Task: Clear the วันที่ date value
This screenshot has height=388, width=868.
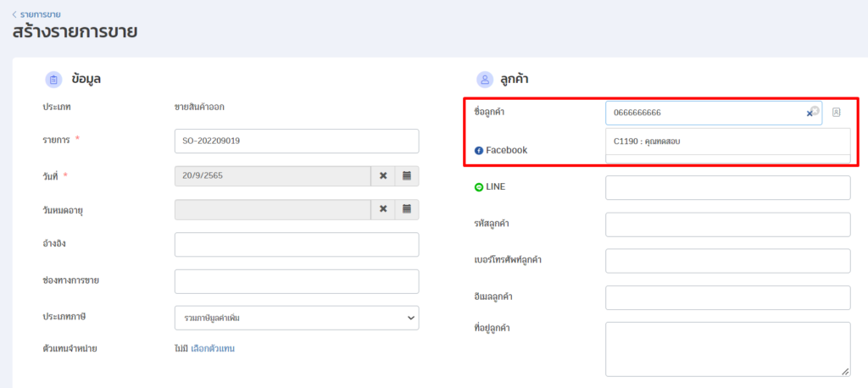Action: [x=383, y=175]
